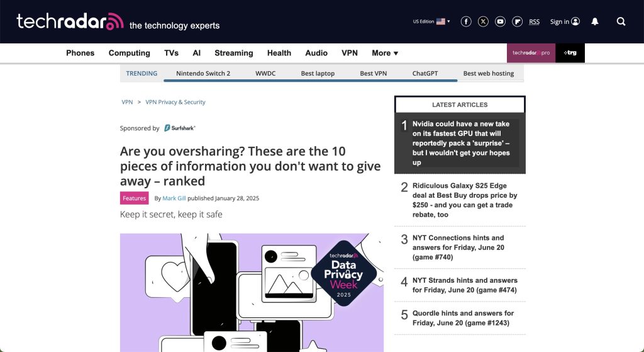Open the Computing menu item
Image resolution: width=644 pixels, height=352 pixels.
130,53
